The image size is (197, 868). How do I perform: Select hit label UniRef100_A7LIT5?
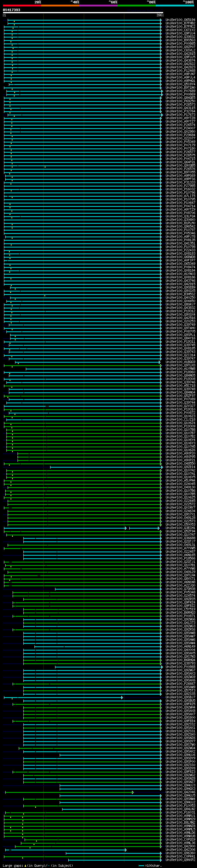[180, 196]
